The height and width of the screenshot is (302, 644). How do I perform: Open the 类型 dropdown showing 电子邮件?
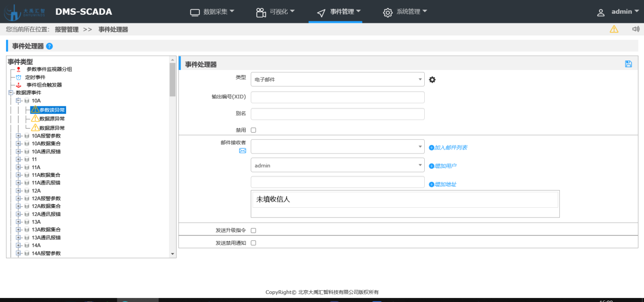pyautogui.click(x=337, y=80)
